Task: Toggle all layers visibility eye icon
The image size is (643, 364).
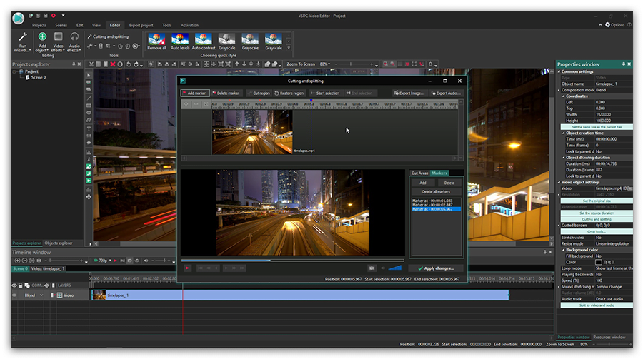Action: pyautogui.click(x=14, y=285)
